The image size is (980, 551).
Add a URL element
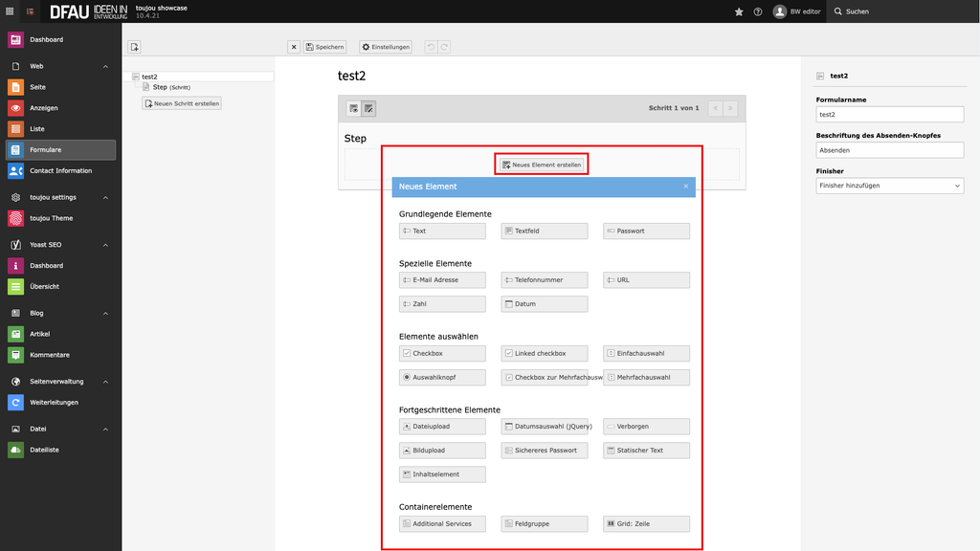click(646, 280)
